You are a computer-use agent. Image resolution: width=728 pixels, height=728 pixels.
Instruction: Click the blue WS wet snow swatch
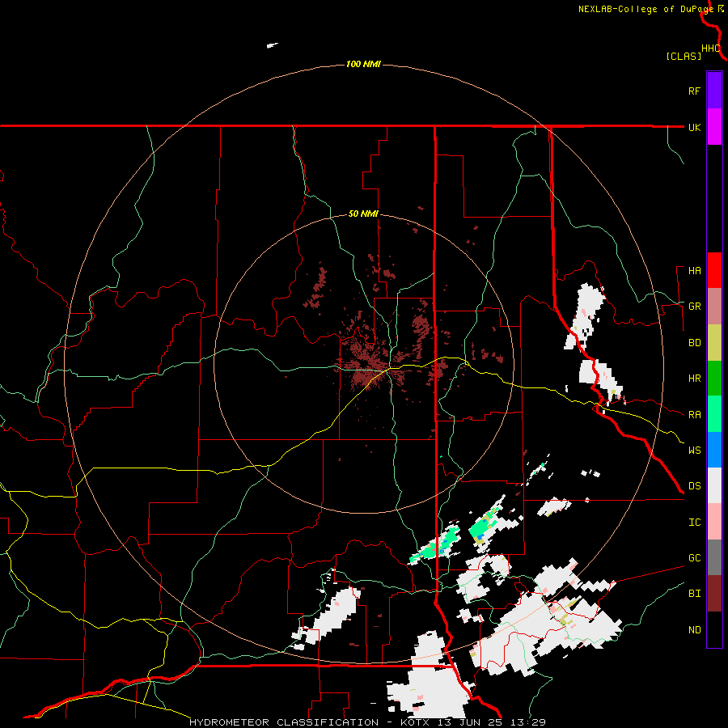714,450
